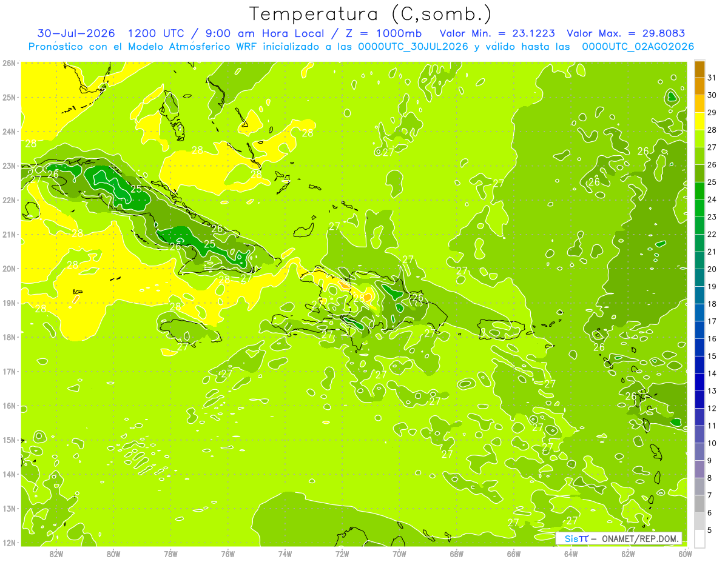The width and height of the screenshot is (728, 562).
Task: Click the title "Temperatura (C,somb.)"
Action: tap(370, 14)
